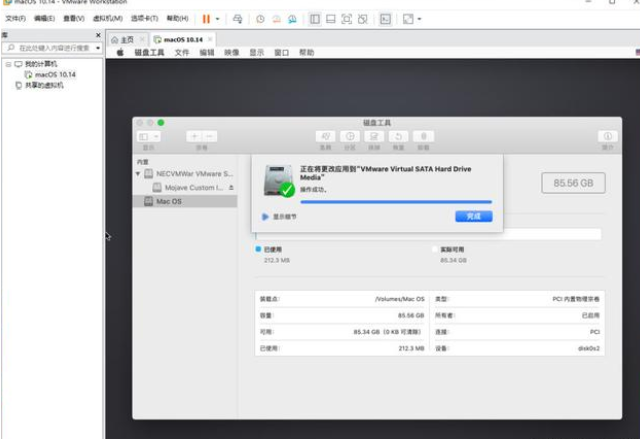Image resolution: width=640 pixels, height=439 pixels.
Task: Click the VMware pause virtual machine icon
Action: click(x=206, y=18)
